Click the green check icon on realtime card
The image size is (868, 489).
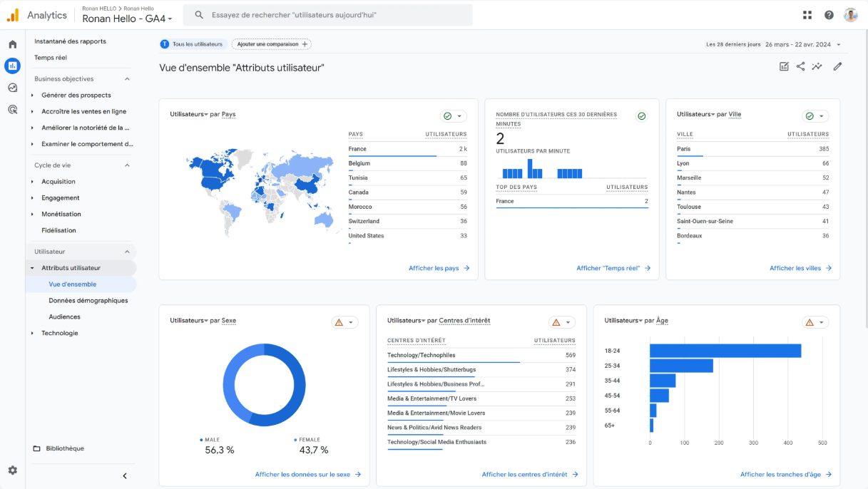click(641, 116)
